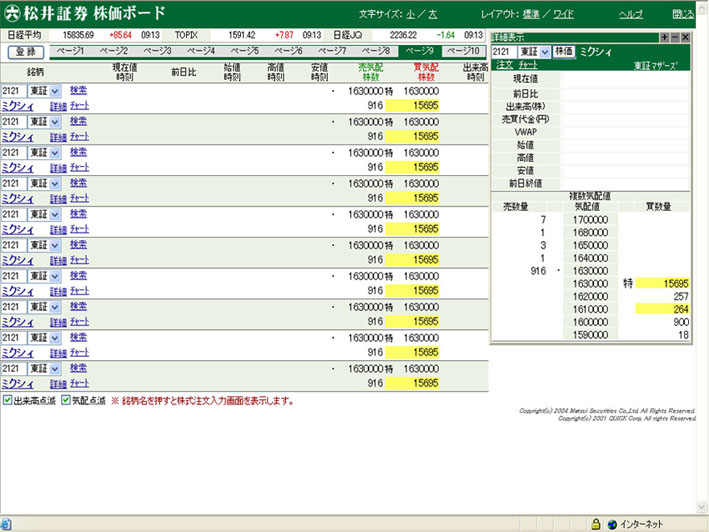
Task: Switch to ページ1 tab
Action: coord(70,51)
